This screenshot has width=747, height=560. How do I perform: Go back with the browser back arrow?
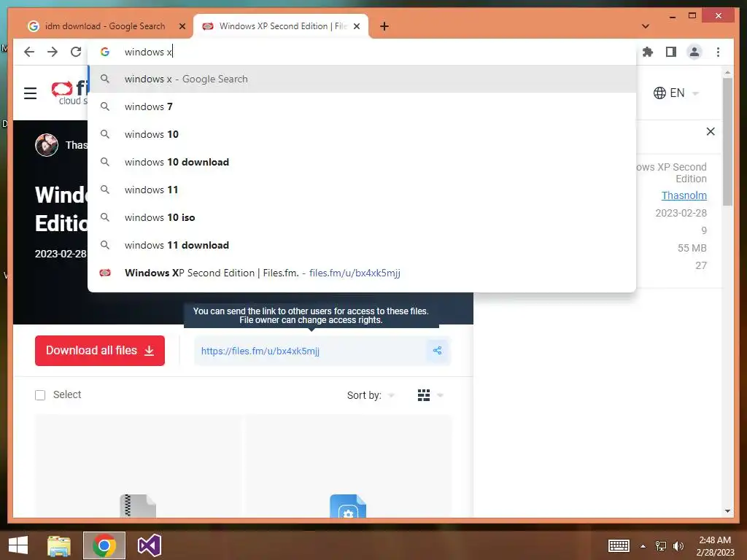[29, 52]
